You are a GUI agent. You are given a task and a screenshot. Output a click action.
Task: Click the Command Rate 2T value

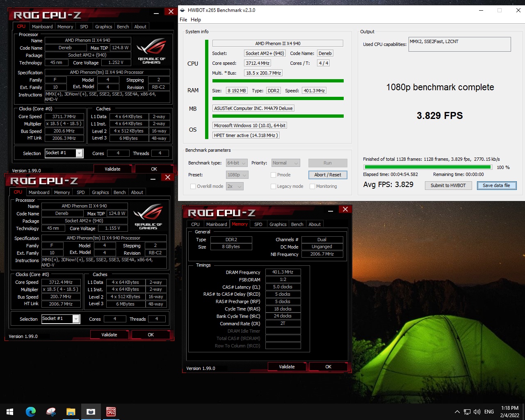click(283, 323)
